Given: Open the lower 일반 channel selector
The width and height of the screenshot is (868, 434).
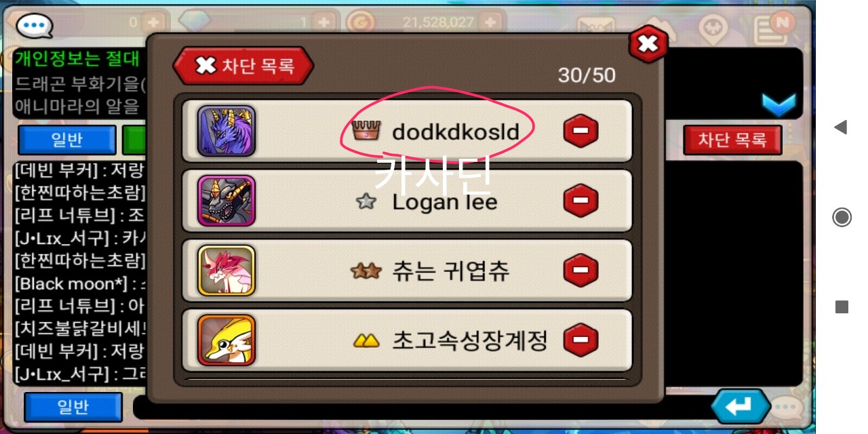Looking at the screenshot, I should point(73,407).
